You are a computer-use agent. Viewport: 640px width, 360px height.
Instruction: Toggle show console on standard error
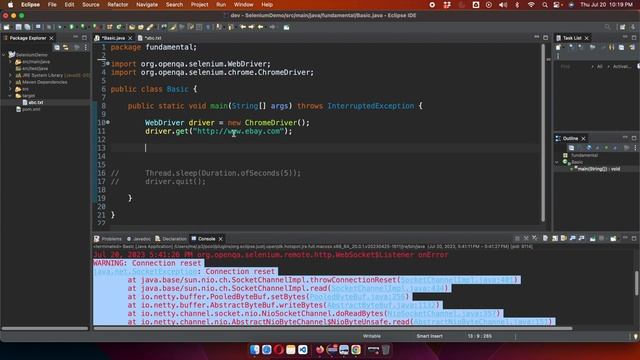click(x=582, y=238)
